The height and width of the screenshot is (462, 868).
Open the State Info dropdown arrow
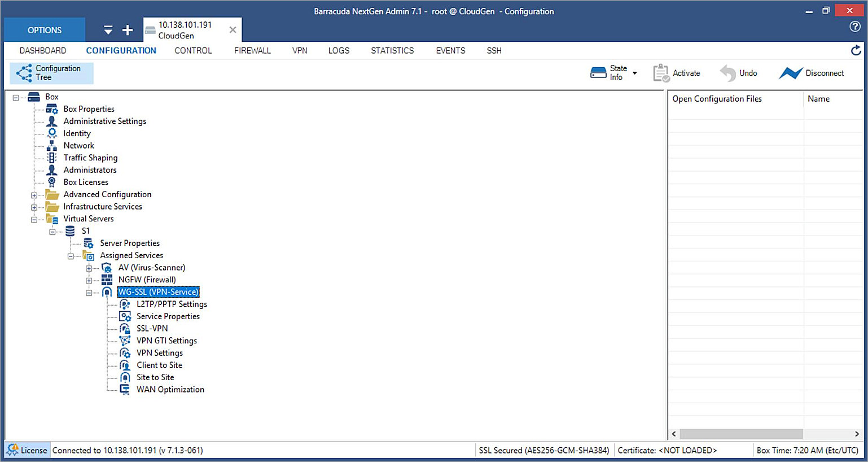click(635, 72)
